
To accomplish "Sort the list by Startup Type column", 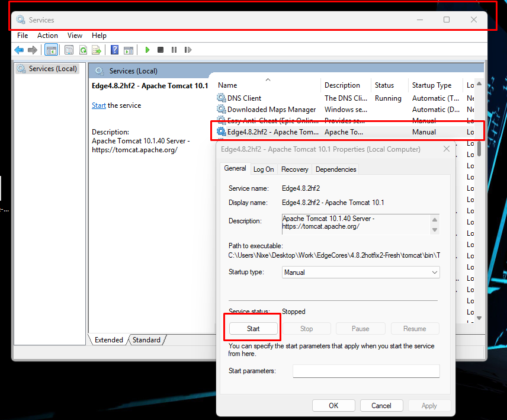I will (x=432, y=85).
